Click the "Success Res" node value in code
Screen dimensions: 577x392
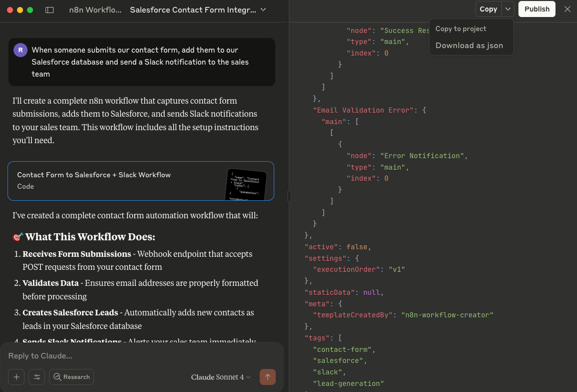coord(405,31)
